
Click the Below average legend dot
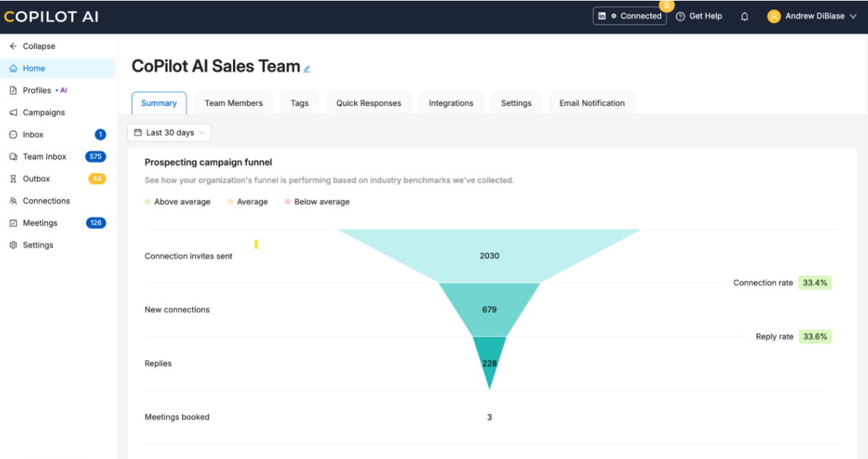[287, 202]
